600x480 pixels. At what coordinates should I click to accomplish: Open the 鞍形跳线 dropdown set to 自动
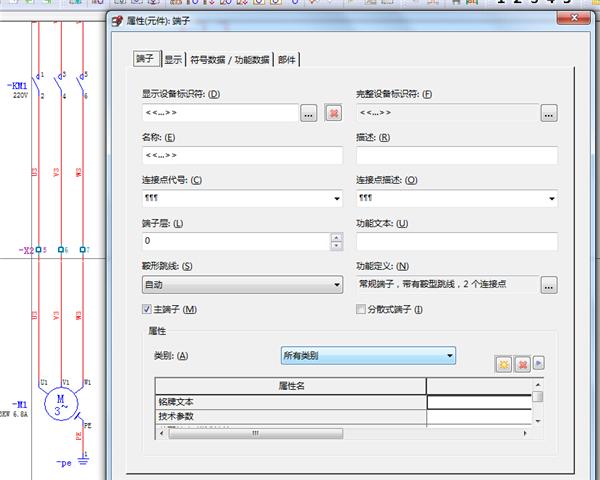tap(336, 285)
